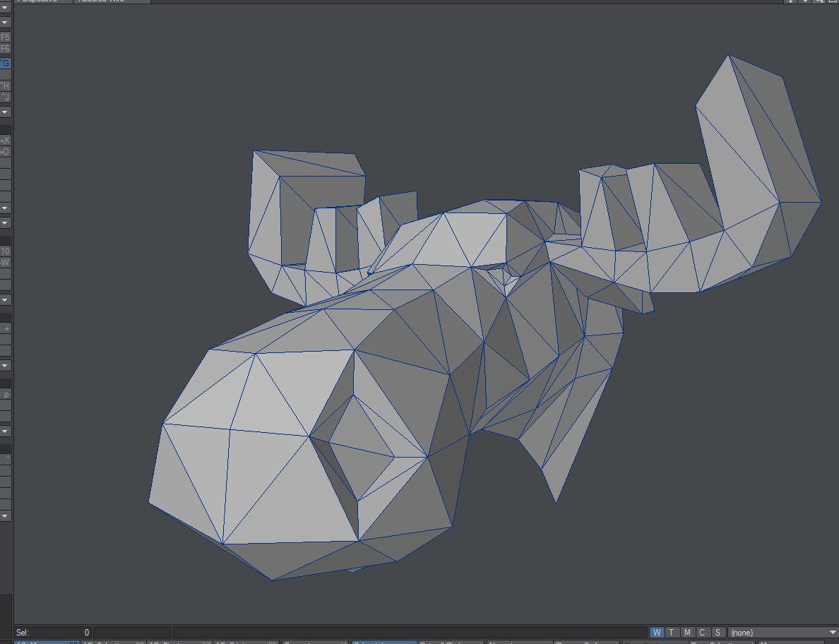Click the sidebar button showing ^J shortcut
This screenshot has height=644, width=839.
[x=5, y=97]
